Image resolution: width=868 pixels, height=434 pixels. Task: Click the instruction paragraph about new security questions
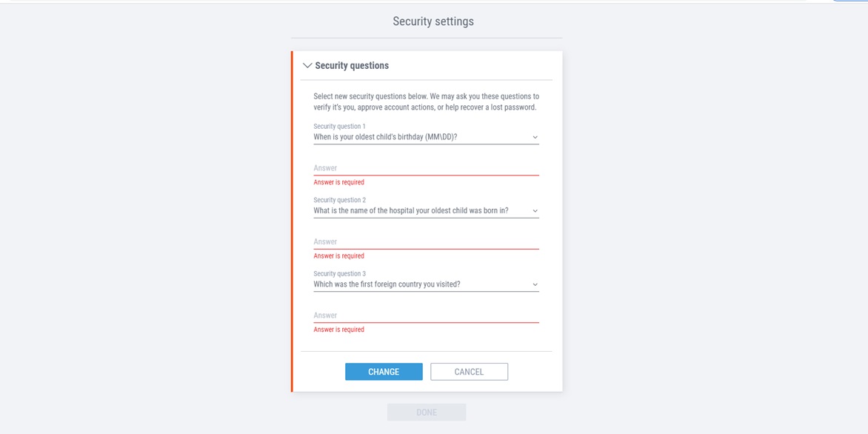coord(426,102)
